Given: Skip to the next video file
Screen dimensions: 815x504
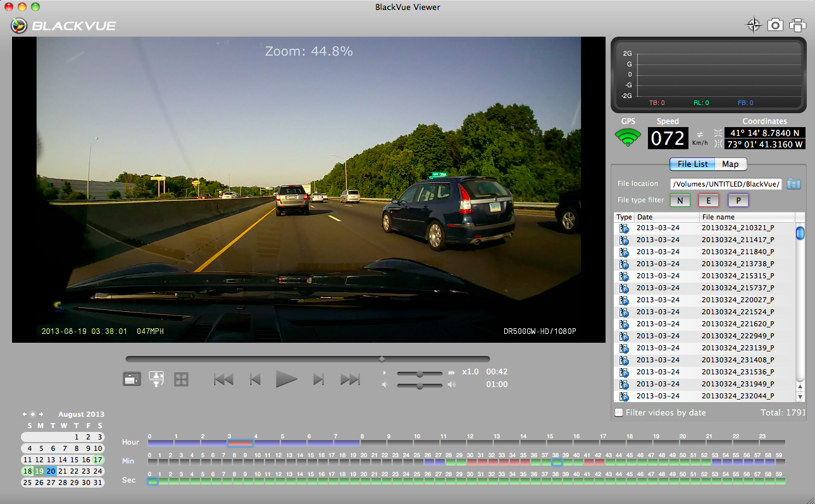Looking at the screenshot, I should click(350, 379).
